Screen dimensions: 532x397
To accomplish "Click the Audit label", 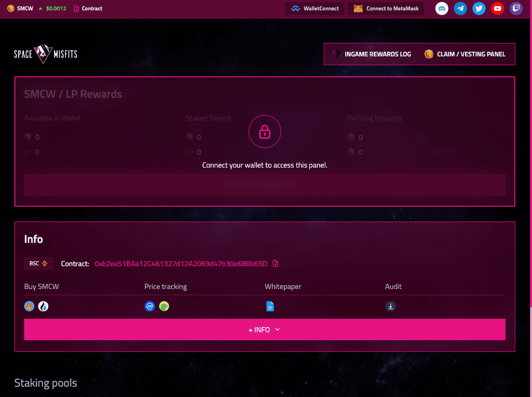I will click(393, 287).
